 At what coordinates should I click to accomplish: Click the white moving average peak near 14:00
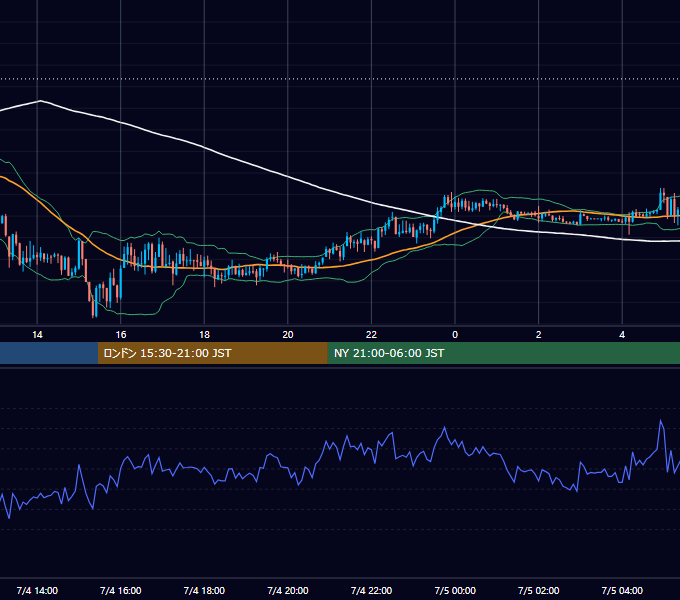pyautogui.click(x=40, y=101)
